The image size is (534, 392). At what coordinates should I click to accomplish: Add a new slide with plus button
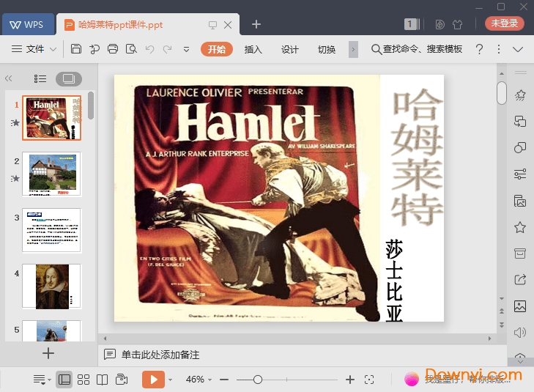[x=48, y=353]
